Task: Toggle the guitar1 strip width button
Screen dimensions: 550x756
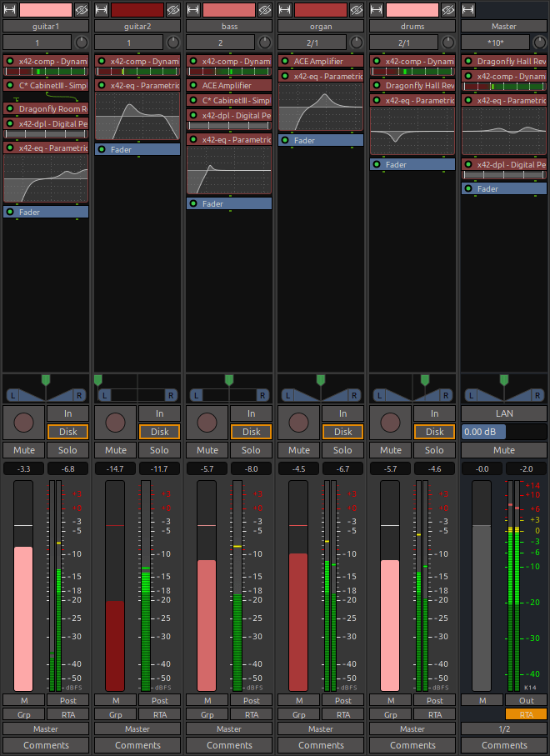Action: click(9, 9)
